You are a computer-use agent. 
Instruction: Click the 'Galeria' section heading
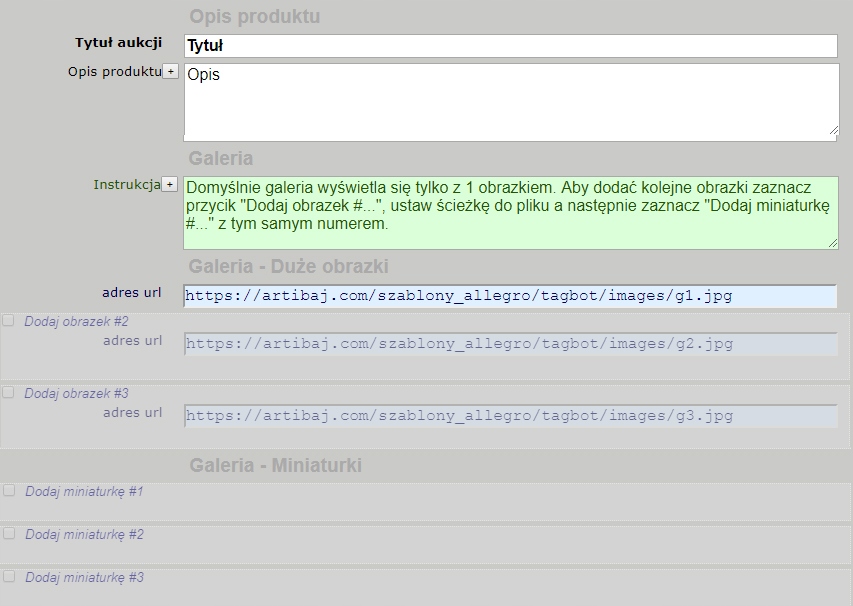click(x=221, y=158)
